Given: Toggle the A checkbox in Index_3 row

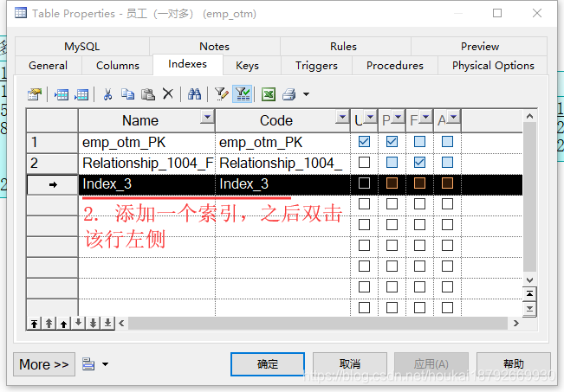Looking at the screenshot, I should pyautogui.click(x=447, y=183).
